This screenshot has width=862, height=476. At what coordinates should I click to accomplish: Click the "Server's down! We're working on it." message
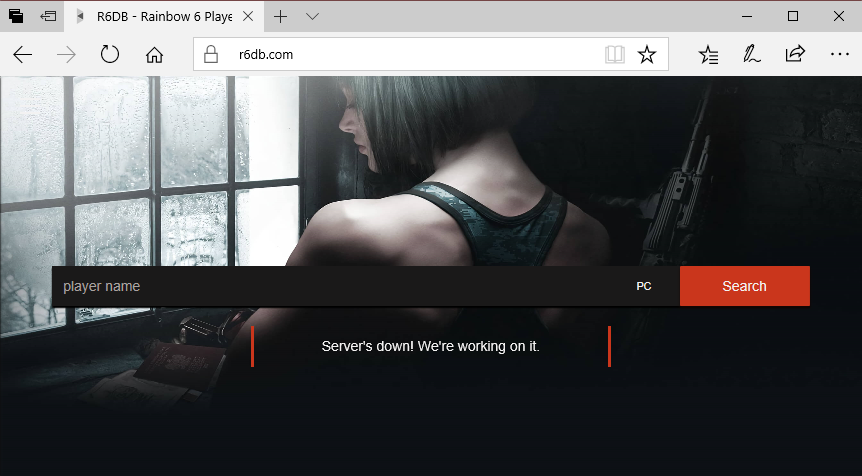click(x=430, y=346)
